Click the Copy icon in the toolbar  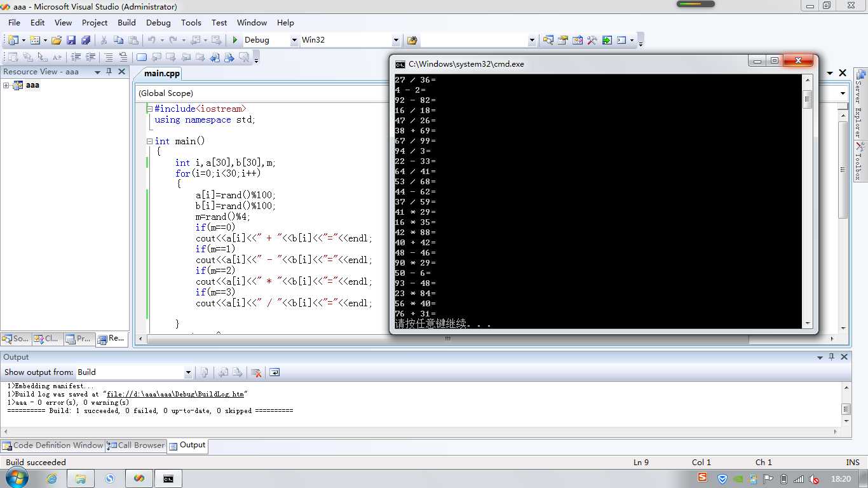tap(118, 40)
